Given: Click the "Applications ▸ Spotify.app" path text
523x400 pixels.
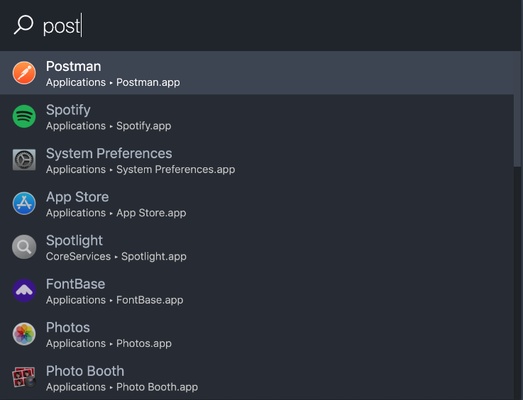Looking at the screenshot, I should pos(109,126).
